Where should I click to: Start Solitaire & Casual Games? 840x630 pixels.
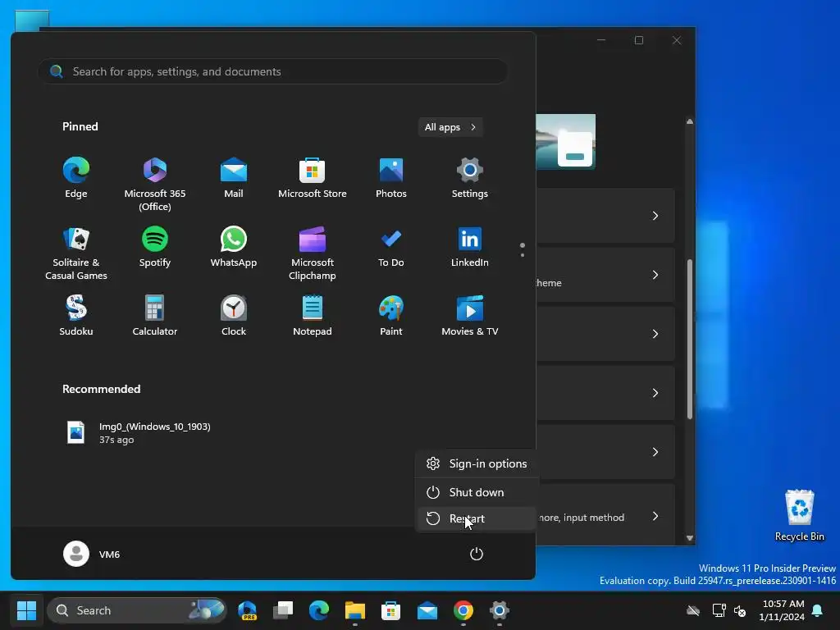76,253
